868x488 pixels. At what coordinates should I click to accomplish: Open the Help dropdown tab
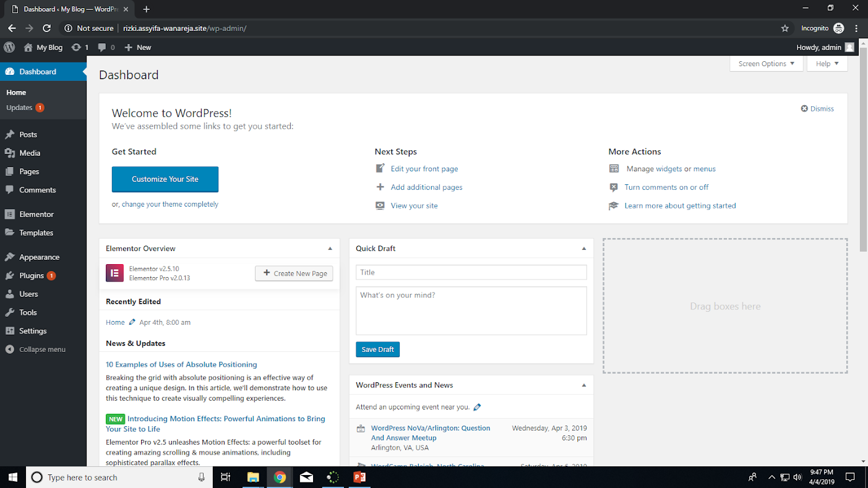point(827,64)
